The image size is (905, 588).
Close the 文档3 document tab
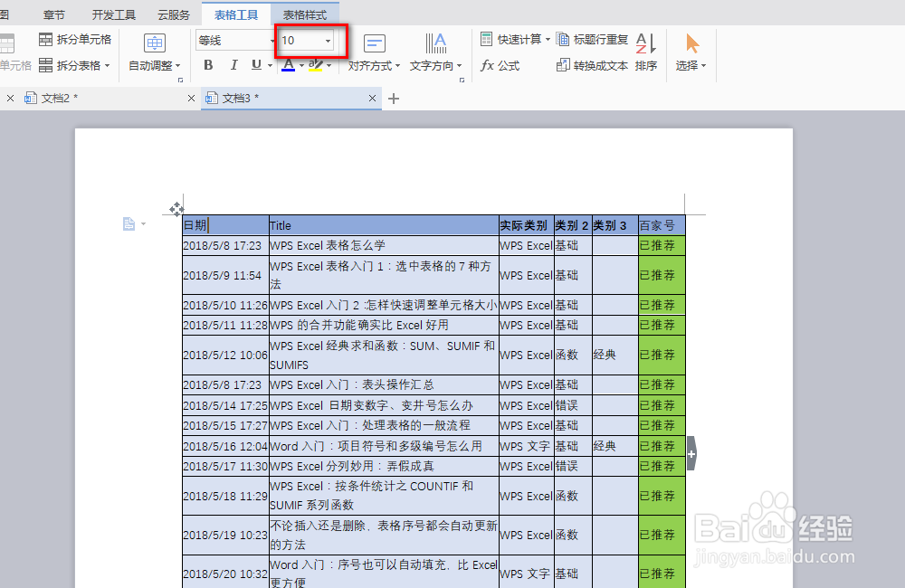point(372,99)
